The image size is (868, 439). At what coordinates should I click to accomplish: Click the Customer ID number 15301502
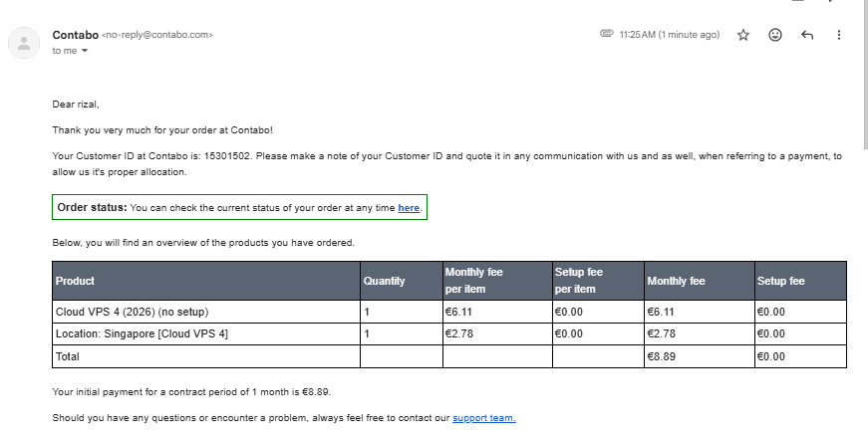pyautogui.click(x=227, y=156)
